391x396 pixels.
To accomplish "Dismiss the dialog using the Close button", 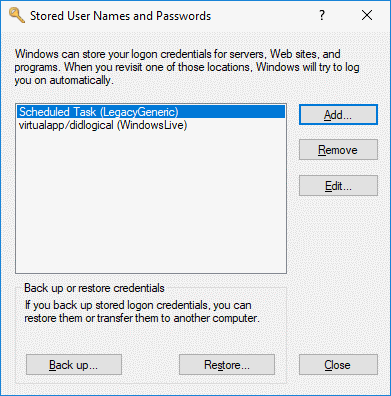I will pyautogui.click(x=338, y=365).
